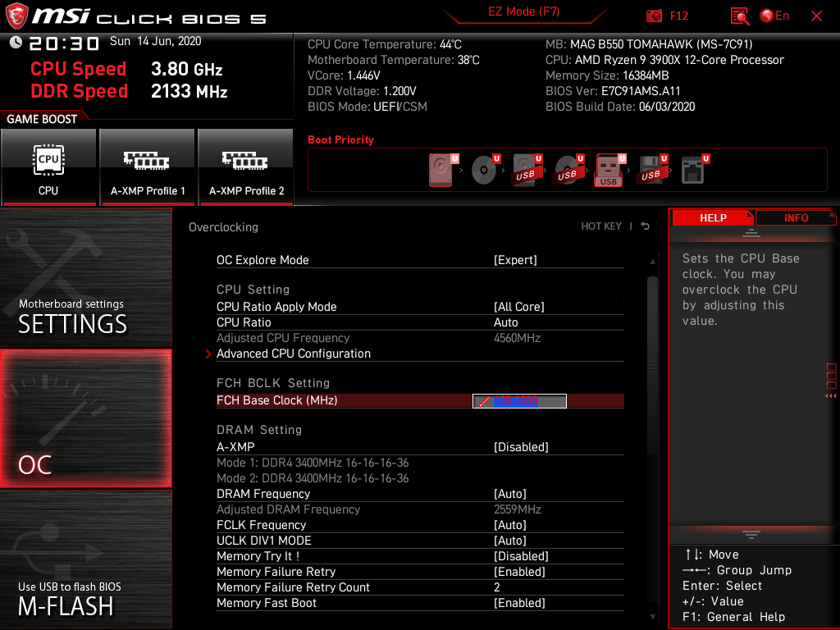Open the OC overclocking section
Viewport: 840px width, 630px height.
(x=85, y=419)
